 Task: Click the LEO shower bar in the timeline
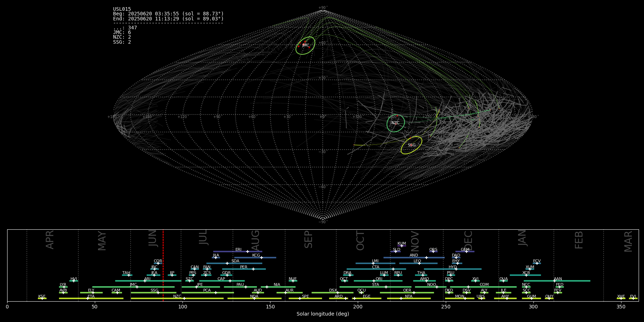click(x=418, y=263)
